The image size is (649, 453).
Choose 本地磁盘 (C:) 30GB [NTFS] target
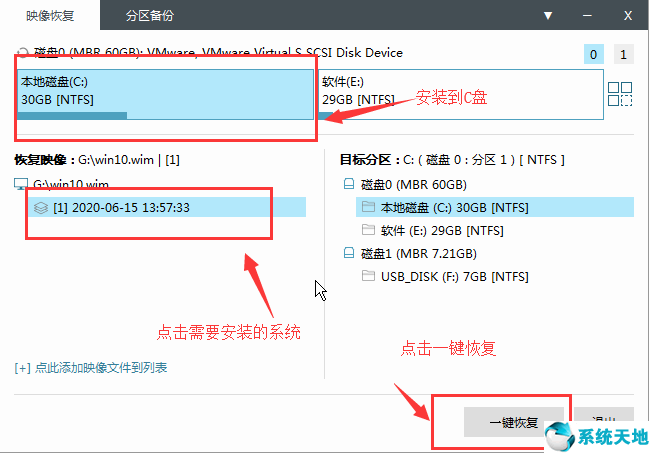point(495,207)
